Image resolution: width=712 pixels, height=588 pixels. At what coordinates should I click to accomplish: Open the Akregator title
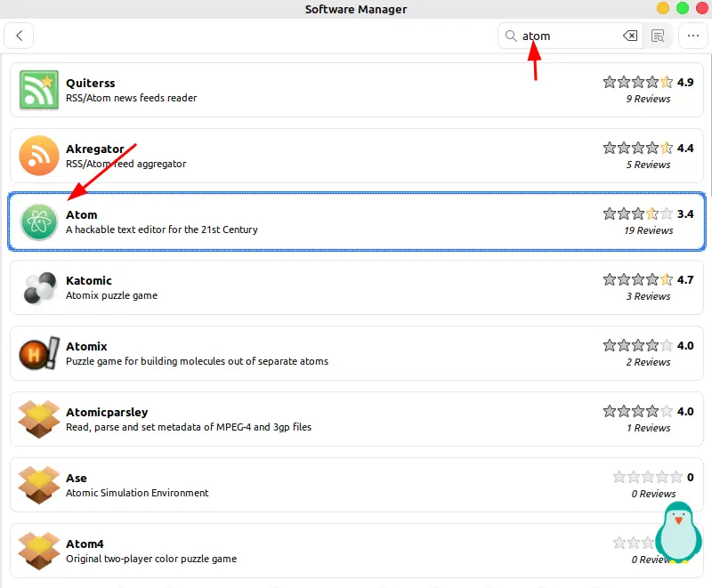(95, 149)
